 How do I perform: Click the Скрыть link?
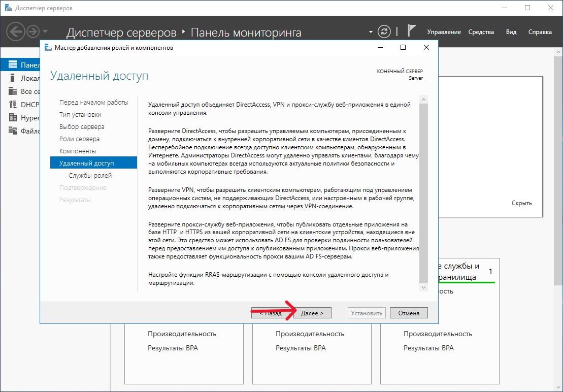(521, 203)
